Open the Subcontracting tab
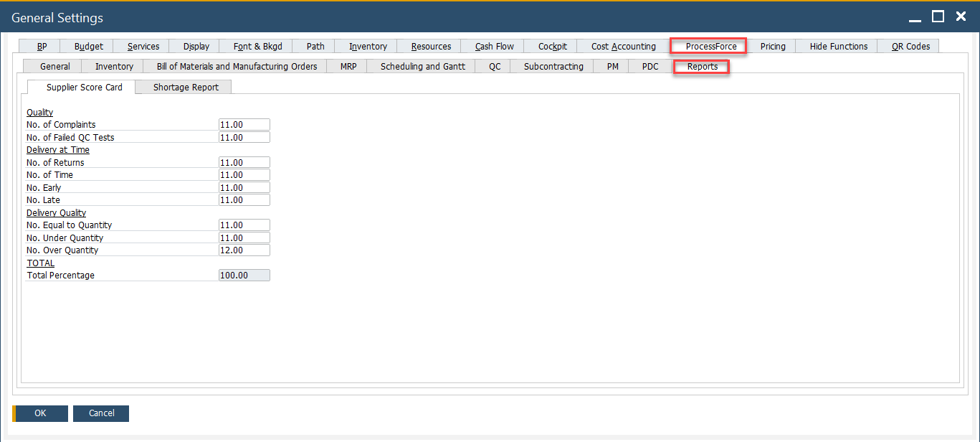 click(553, 65)
